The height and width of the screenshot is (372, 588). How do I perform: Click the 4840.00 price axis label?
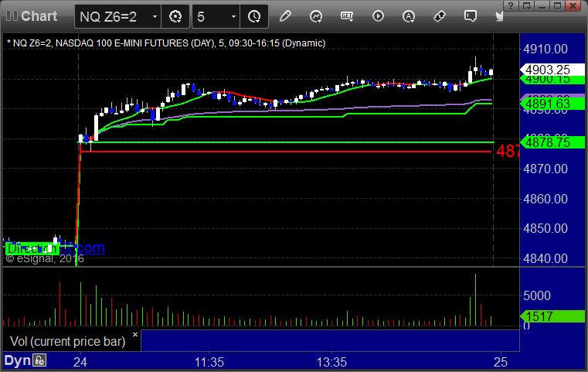pos(546,258)
